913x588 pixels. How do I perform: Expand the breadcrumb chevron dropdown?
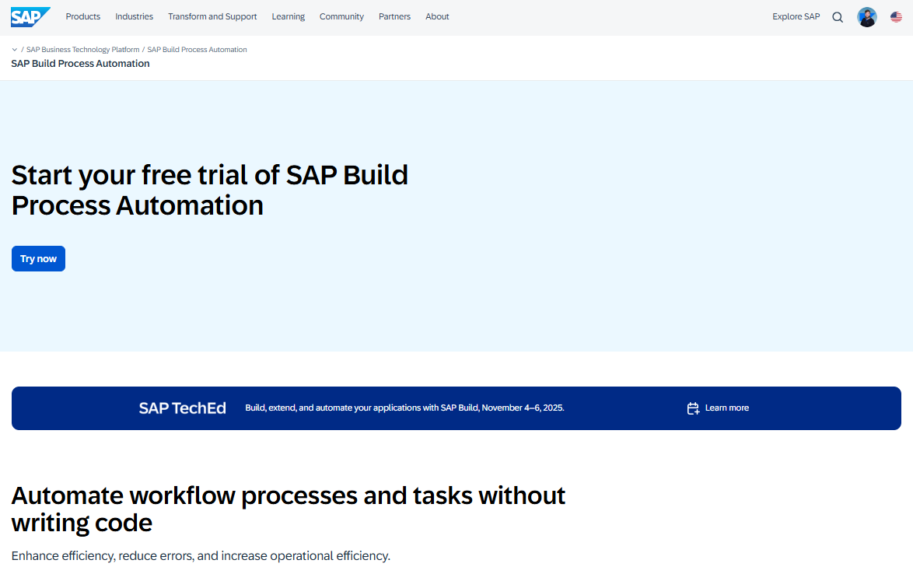[x=15, y=50]
